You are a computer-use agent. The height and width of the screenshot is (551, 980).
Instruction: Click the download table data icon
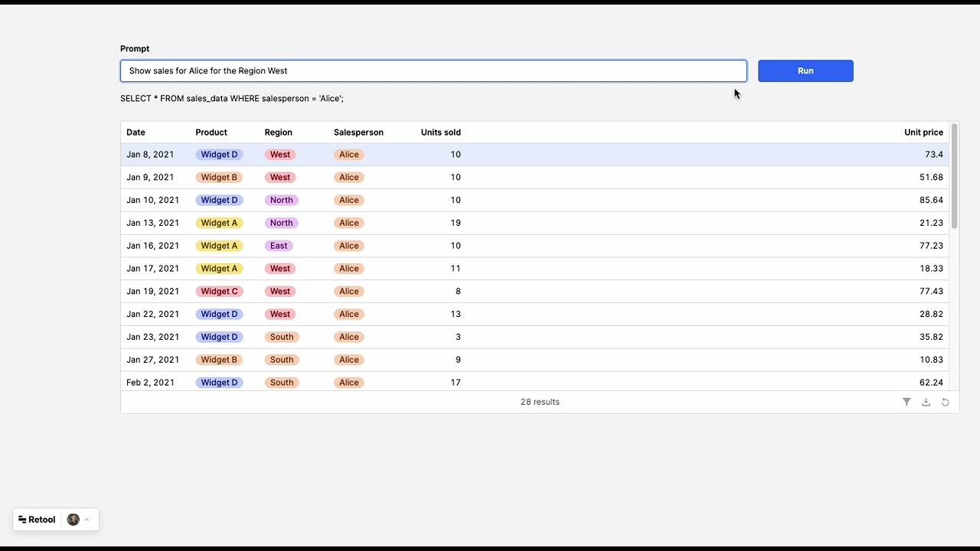[x=926, y=402]
